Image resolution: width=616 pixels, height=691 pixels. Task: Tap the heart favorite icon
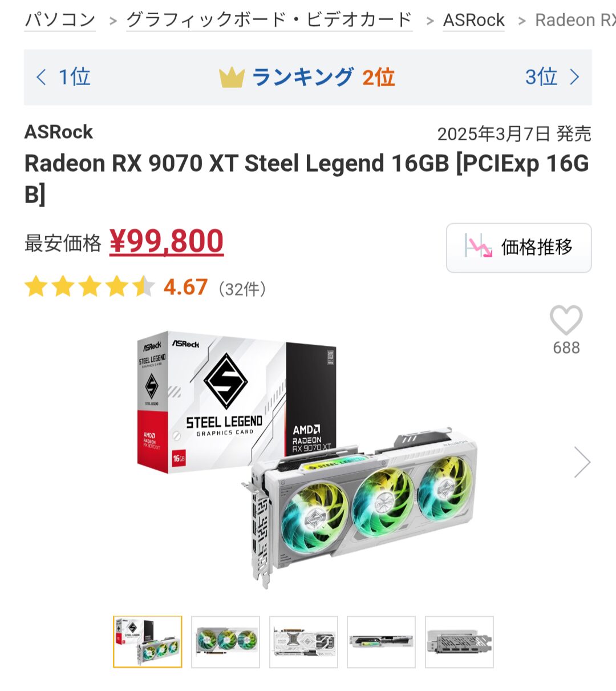click(566, 320)
